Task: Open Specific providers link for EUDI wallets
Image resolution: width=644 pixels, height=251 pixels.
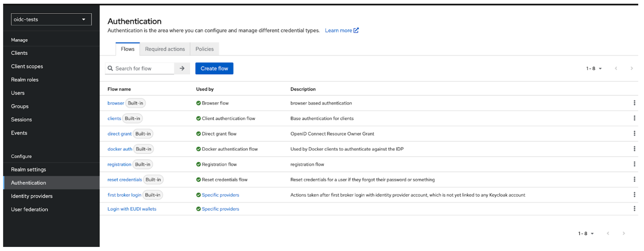Action: [220, 209]
